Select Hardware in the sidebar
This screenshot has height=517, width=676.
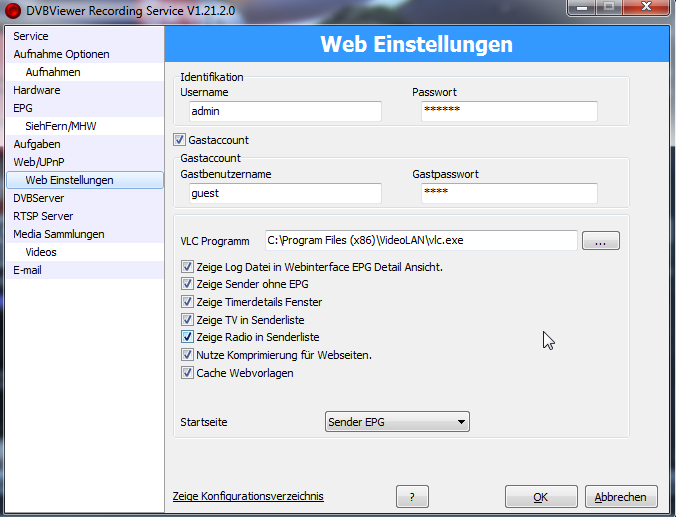(37, 90)
